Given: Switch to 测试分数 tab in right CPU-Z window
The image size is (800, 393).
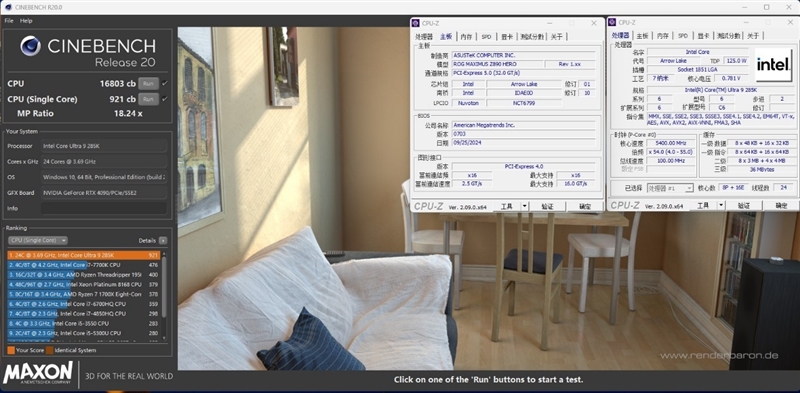Looking at the screenshot, I should [728, 36].
